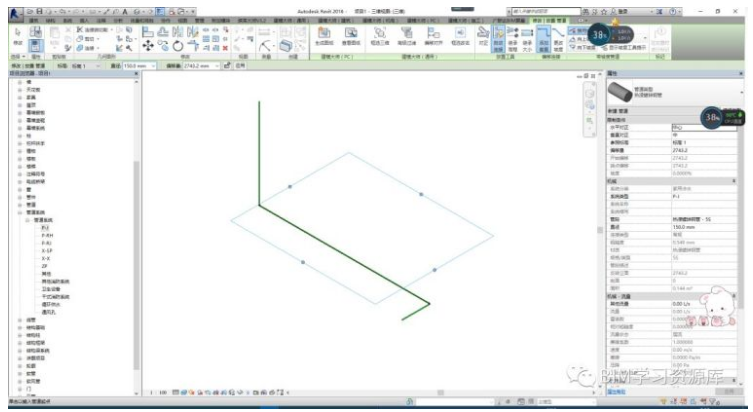The height and width of the screenshot is (412, 753).
Task: Click the Apply button in Properties panel
Action: [729, 392]
